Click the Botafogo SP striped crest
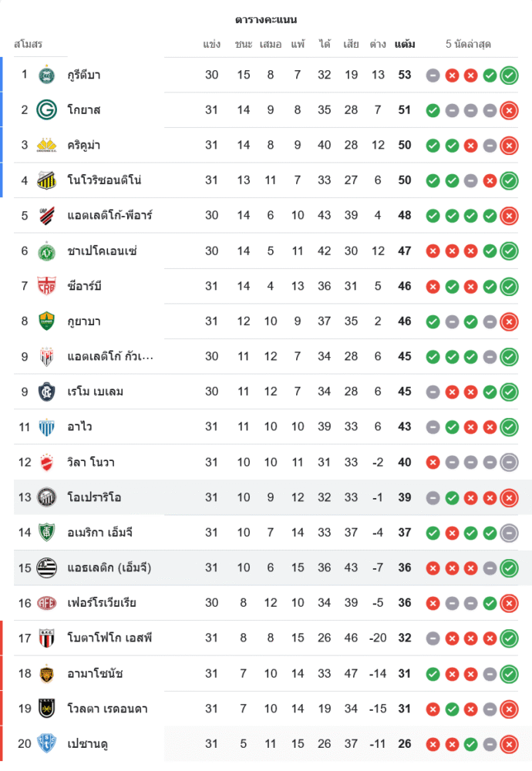 (47, 638)
